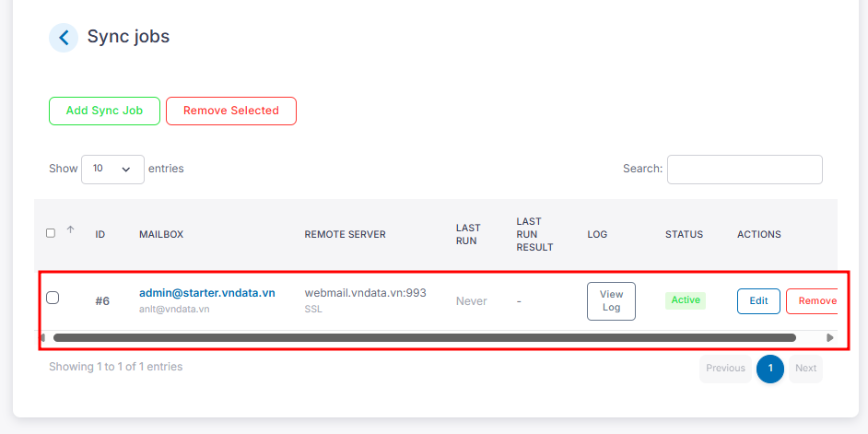Edit sync job #6
This screenshot has height=434, width=868.
point(758,301)
